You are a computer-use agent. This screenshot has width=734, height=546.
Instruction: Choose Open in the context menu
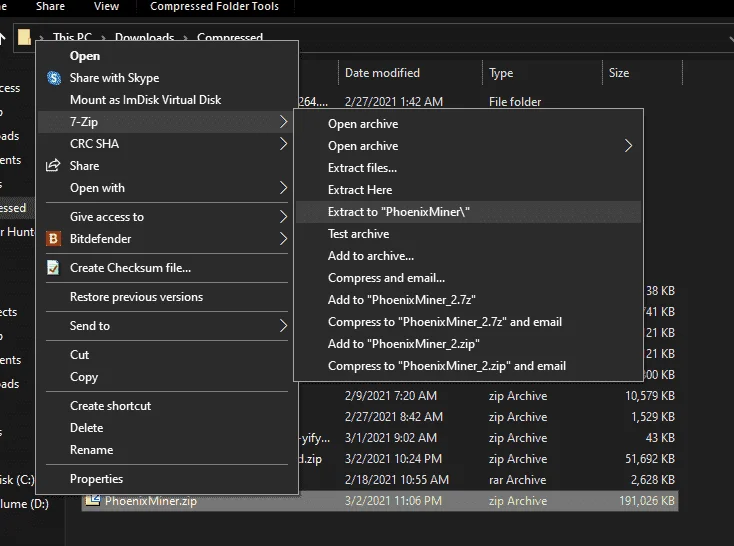pyautogui.click(x=167, y=56)
